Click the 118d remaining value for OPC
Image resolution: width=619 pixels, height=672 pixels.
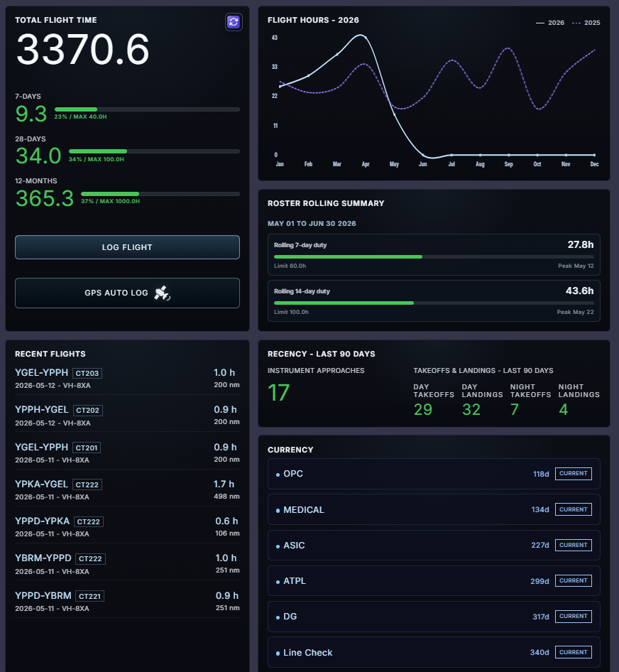tap(541, 474)
